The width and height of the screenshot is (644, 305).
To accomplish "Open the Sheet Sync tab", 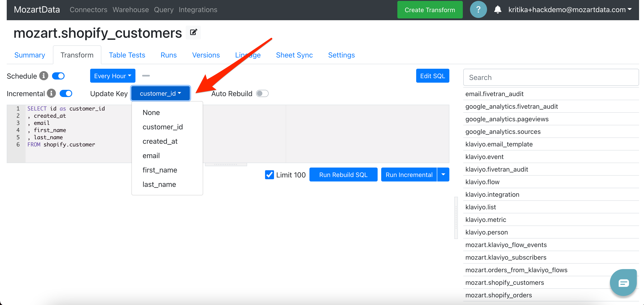I will [x=294, y=55].
